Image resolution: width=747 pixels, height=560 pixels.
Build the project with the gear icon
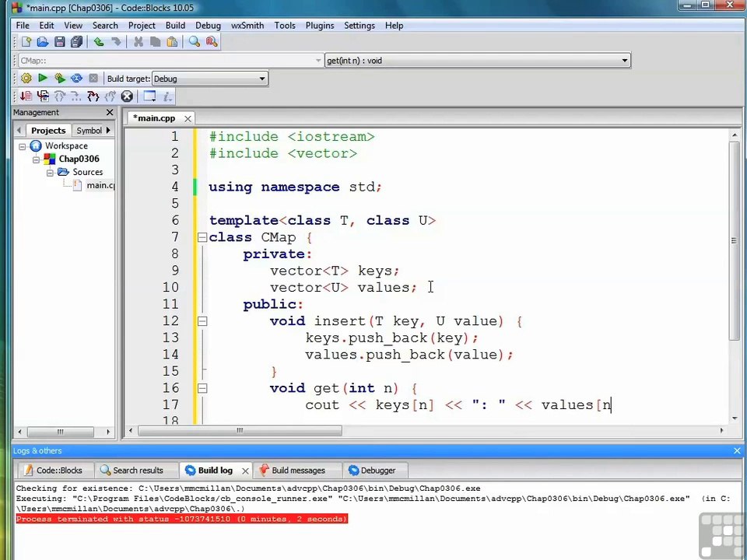(x=26, y=78)
